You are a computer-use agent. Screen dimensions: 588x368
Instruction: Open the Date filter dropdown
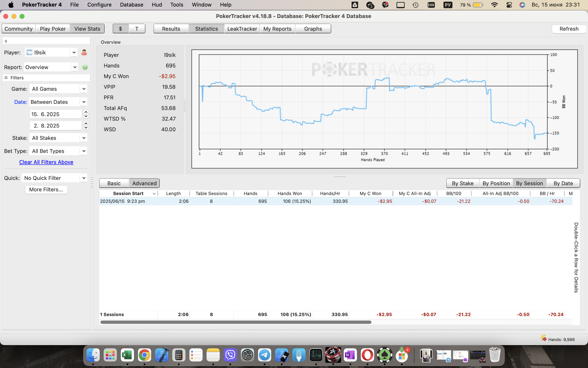click(x=84, y=102)
